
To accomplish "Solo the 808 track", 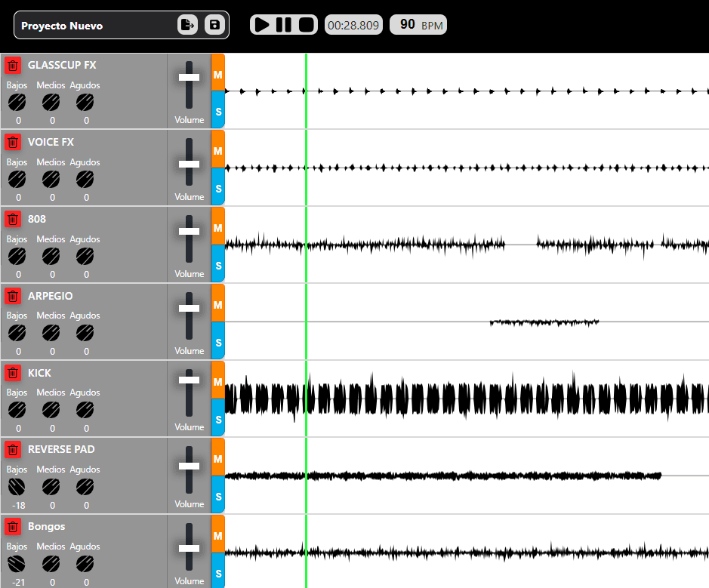I will 217,263.
